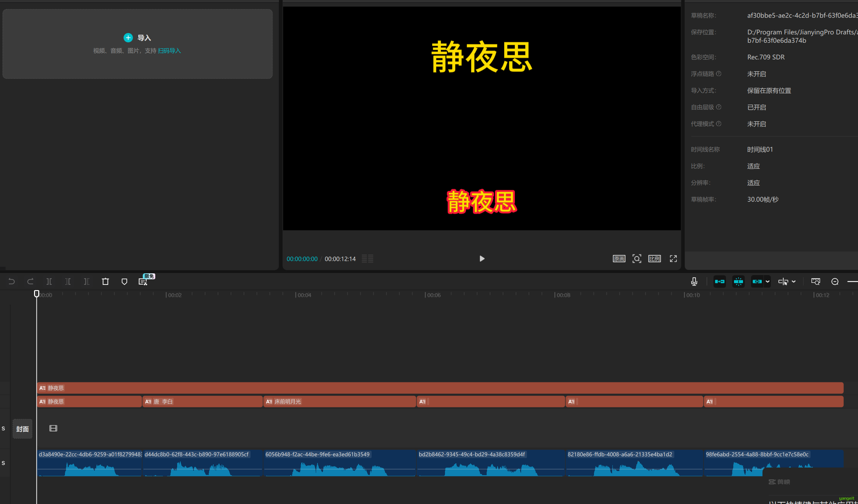Click the delete (trash) icon in timeline toolbar
858x504 pixels.
(105, 281)
